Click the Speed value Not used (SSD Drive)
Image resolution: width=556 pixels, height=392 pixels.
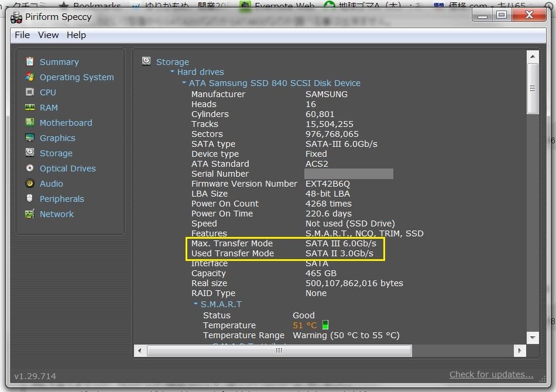click(x=349, y=223)
